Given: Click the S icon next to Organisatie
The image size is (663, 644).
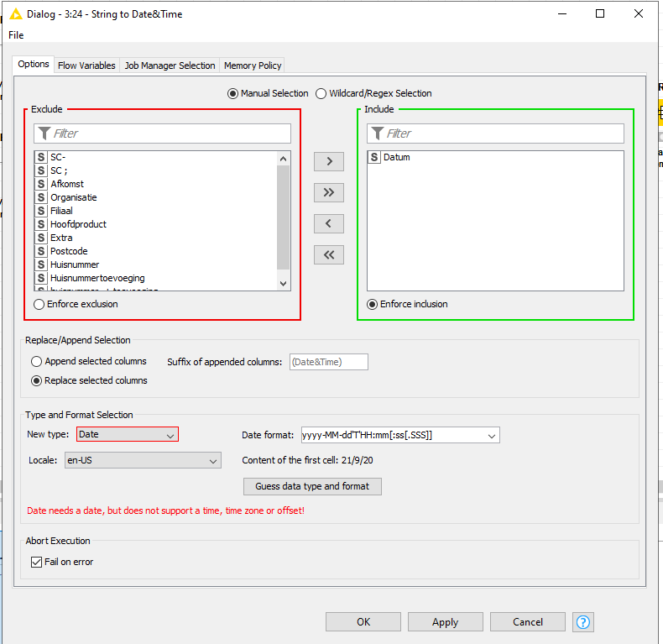Looking at the screenshot, I should (40, 197).
